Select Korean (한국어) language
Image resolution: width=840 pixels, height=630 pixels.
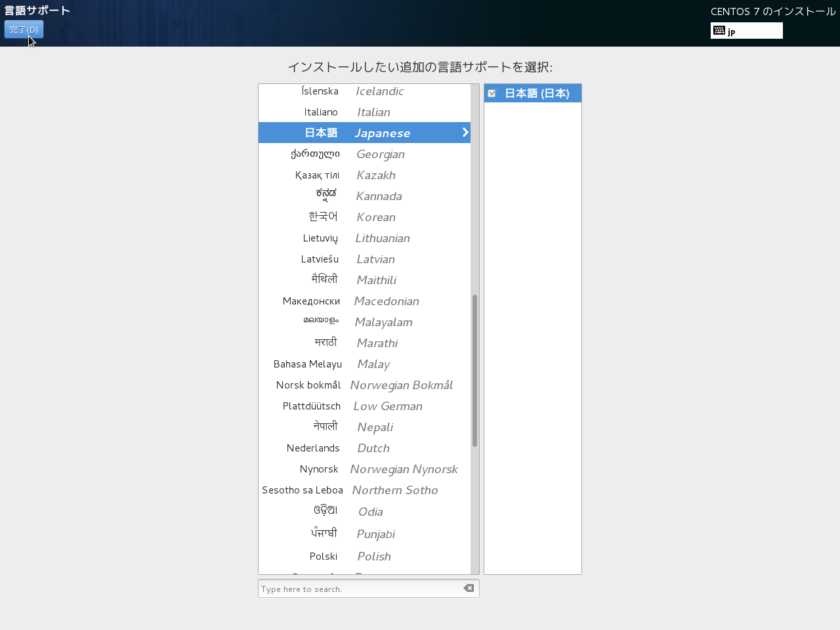[364, 217]
